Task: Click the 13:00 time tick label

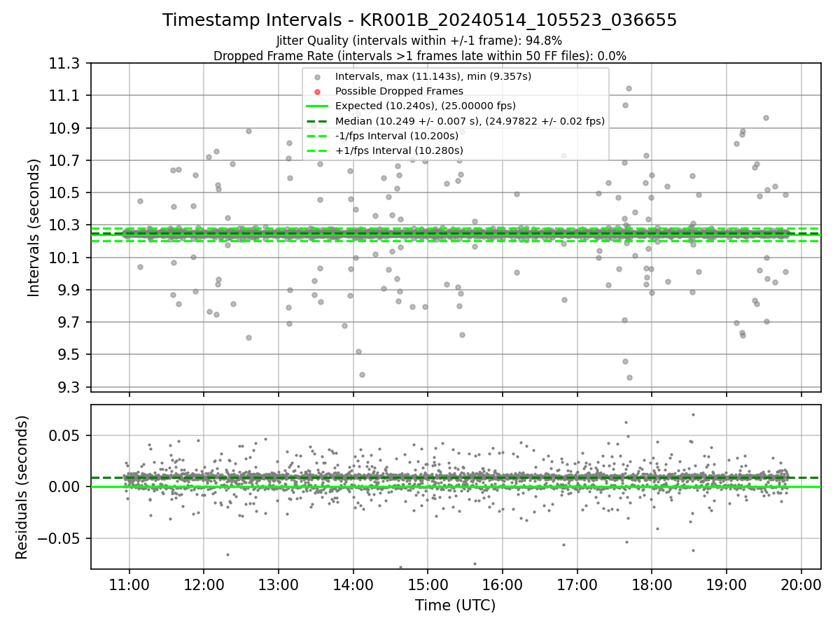Action: pyautogui.click(x=278, y=584)
